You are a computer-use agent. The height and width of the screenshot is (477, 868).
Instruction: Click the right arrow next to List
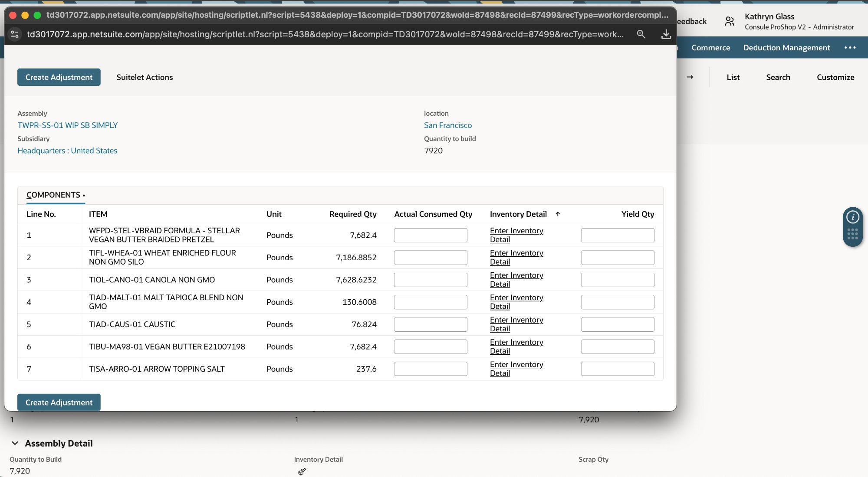(690, 77)
